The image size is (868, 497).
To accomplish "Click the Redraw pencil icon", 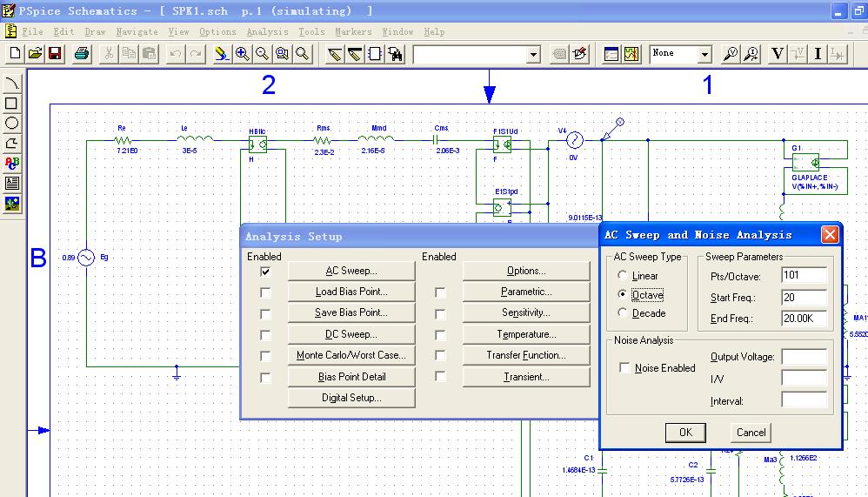I will (222, 54).
